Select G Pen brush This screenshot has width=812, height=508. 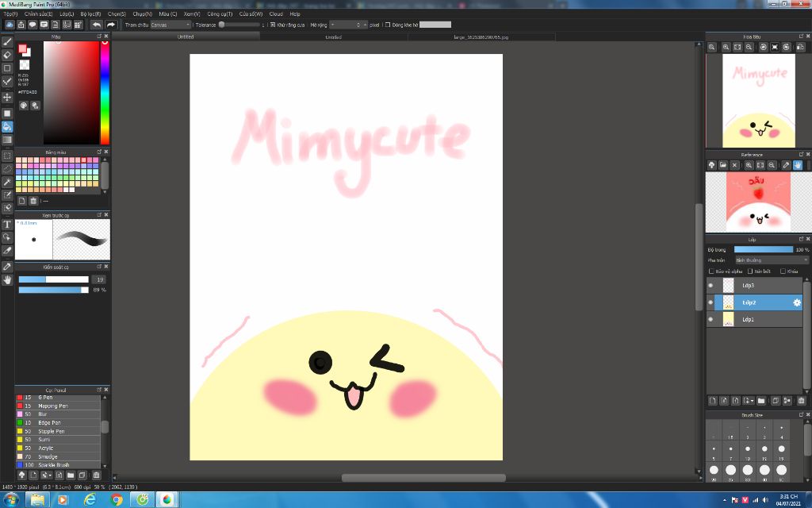tap(58, 398)
